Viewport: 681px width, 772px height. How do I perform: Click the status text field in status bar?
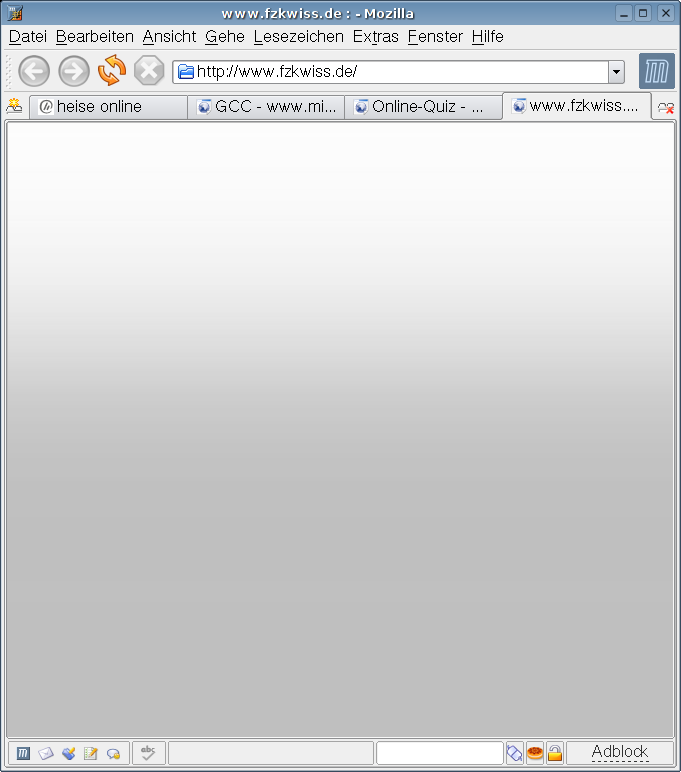point(271,753)
